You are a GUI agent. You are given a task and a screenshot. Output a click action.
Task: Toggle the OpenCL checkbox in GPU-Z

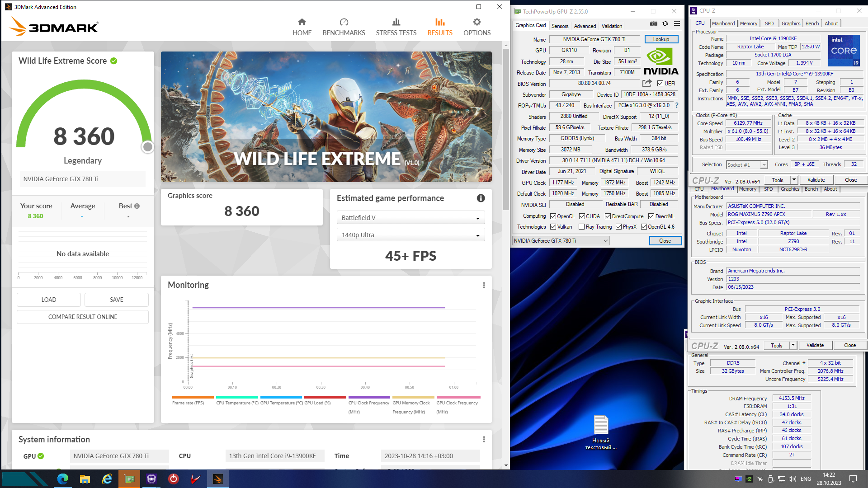[553, 216]
